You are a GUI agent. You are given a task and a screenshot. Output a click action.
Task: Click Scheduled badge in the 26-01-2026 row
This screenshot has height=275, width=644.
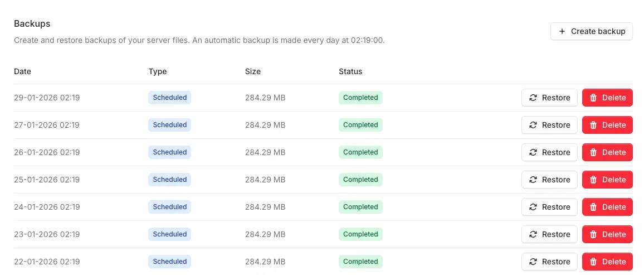pos(169,152)
